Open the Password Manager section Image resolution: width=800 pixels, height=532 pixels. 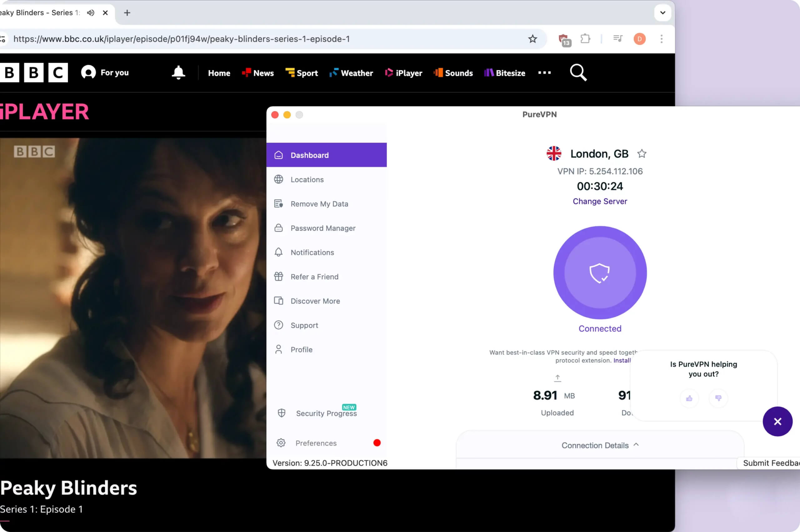[x=322, y=228]
